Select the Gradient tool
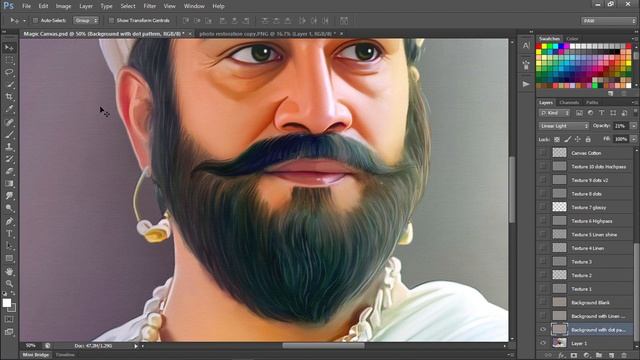The width and height of the screenshot is (640, 360). [x=9, y=184]
